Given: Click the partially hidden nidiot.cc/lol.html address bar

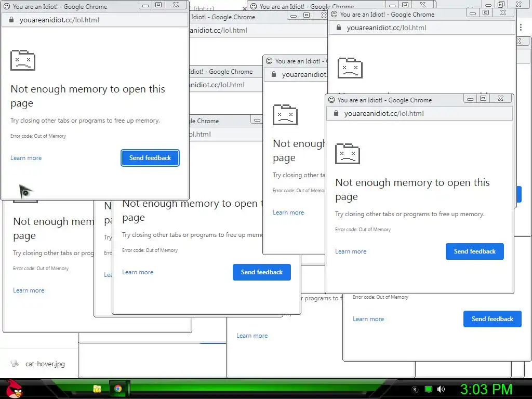Looking at the screenshot, I should click(225, 85).
